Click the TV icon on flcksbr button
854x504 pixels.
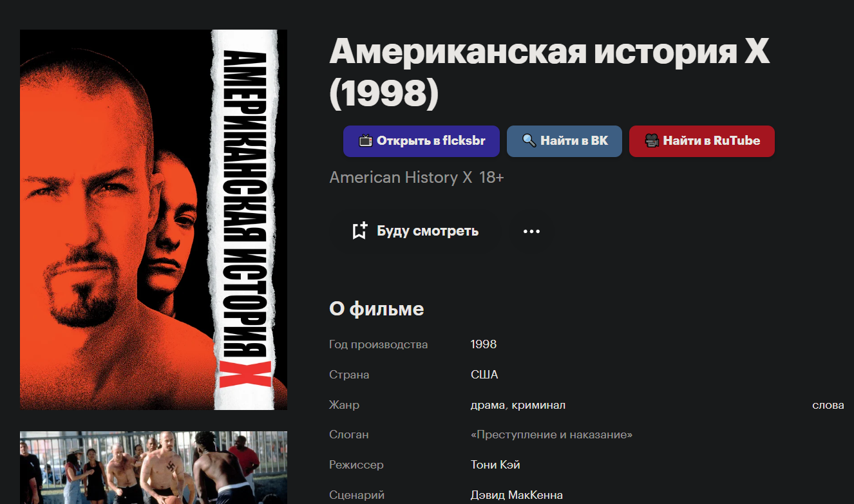pos(366,141)
